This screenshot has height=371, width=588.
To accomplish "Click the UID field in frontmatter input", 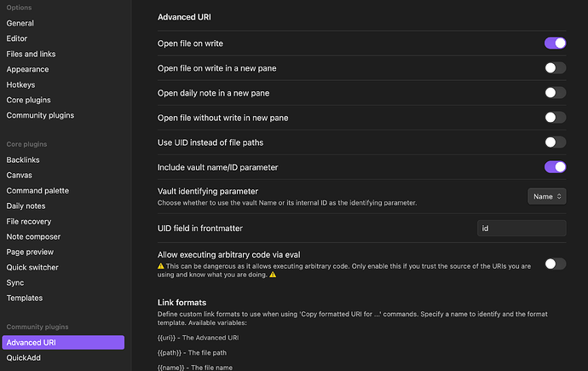I will pyautogui.click(x=522, y=229).
